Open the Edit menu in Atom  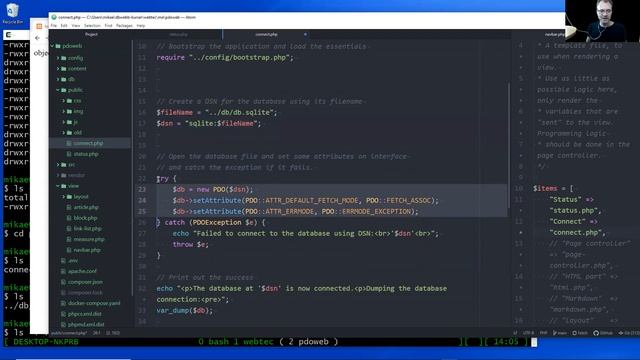click(x=64, y=26)
